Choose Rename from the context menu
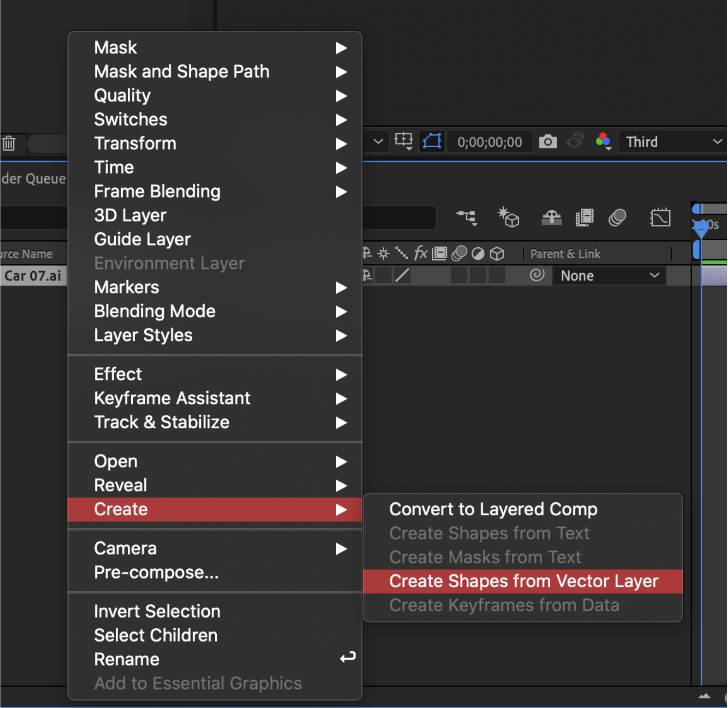Image resolution: width=728 pixels, height=708 pixels. (215, 660)
